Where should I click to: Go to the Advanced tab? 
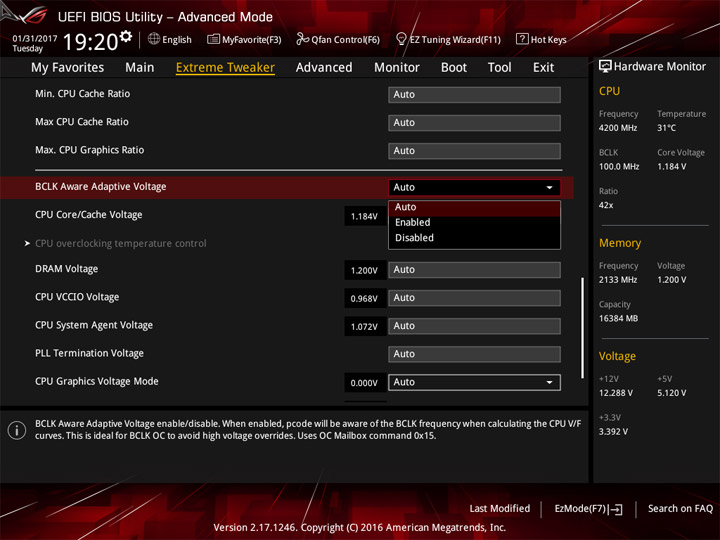[x=324, y=68]
